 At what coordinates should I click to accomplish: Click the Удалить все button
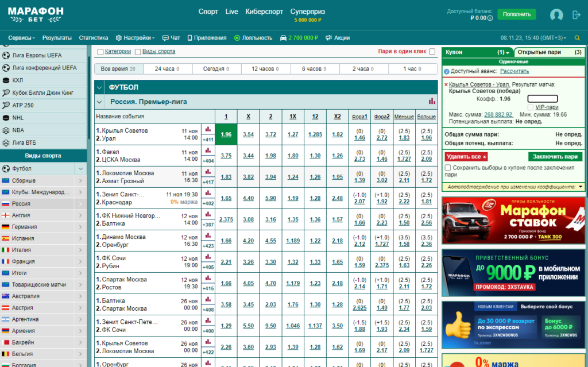pyautogui.click(x=466, y=156)
